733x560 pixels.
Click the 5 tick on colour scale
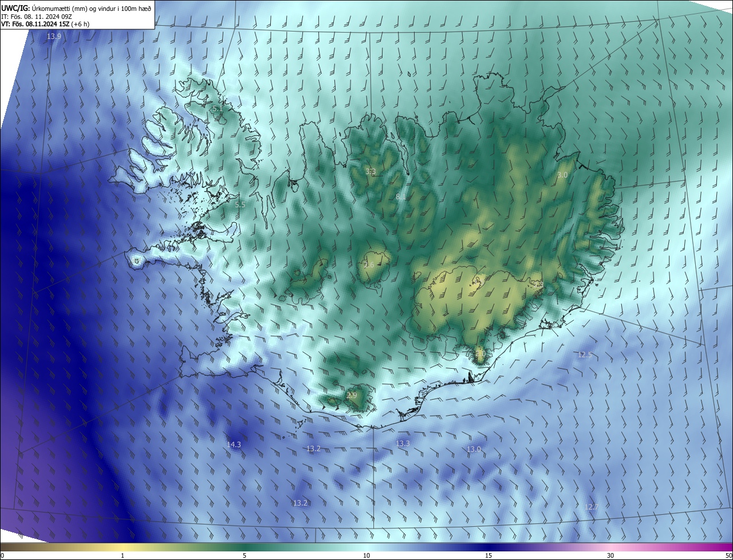pos(245,555)
